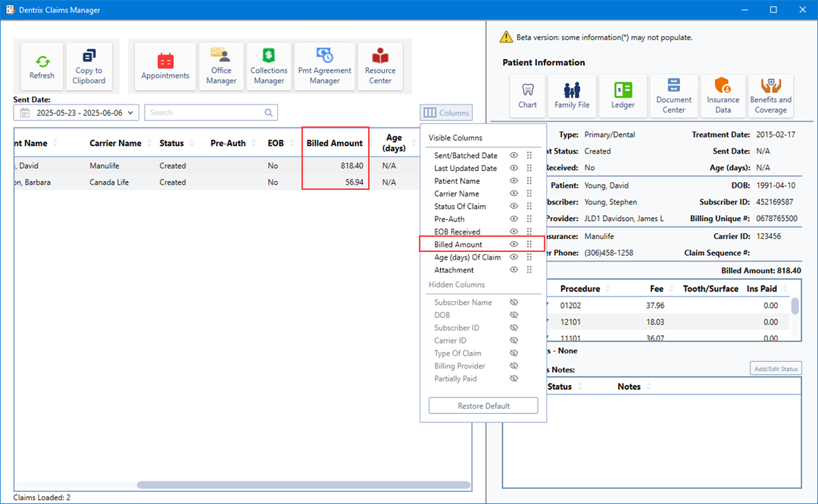Screen dimensions: 818x504
Task: Show the hidden Subscriber Name column
Action: (514, 303)
